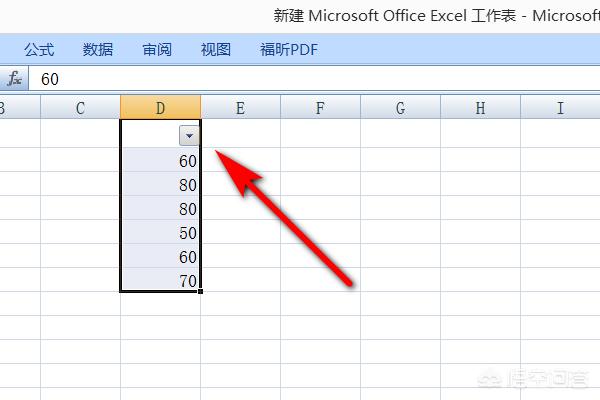600x400 pixels.
Task: Select column D header
Action: coord(160,108)
